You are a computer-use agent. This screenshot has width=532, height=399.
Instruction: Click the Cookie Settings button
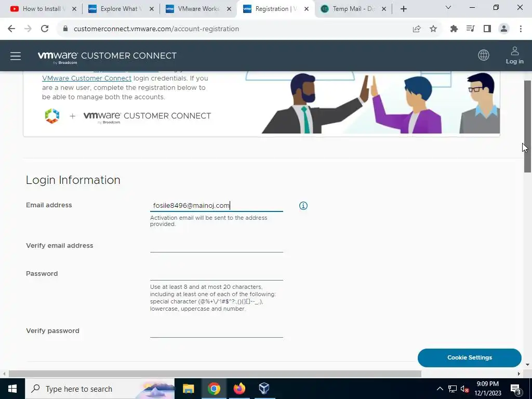469,357
